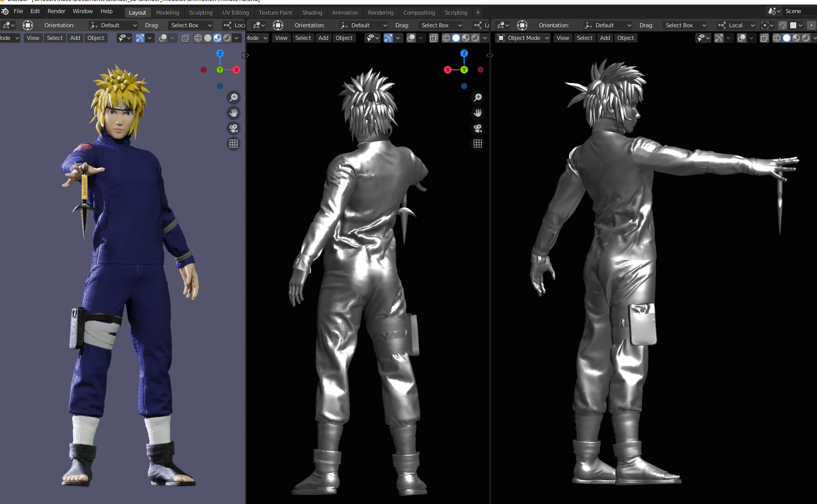Select wireframe shading in the middle viewport
The image size is (817, 504).
(x=446, y=38)
